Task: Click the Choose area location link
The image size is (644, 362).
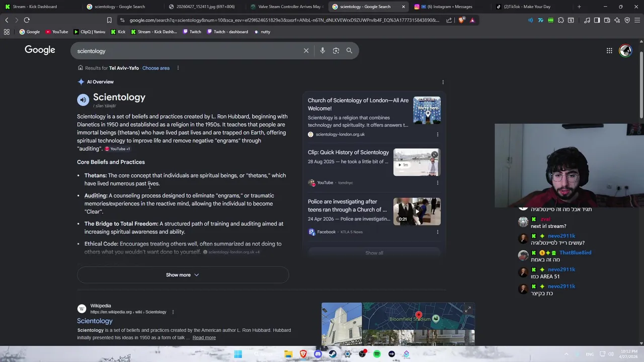Action: (156, 68)
